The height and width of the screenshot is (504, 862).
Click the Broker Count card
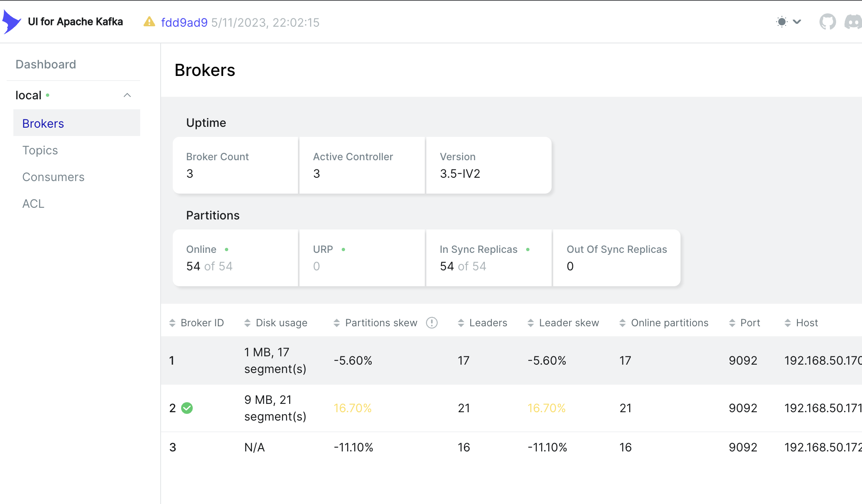[x=235, y=165]
